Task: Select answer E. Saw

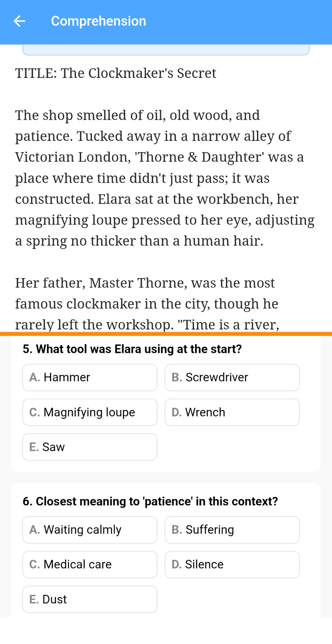Action: [90, 447]
